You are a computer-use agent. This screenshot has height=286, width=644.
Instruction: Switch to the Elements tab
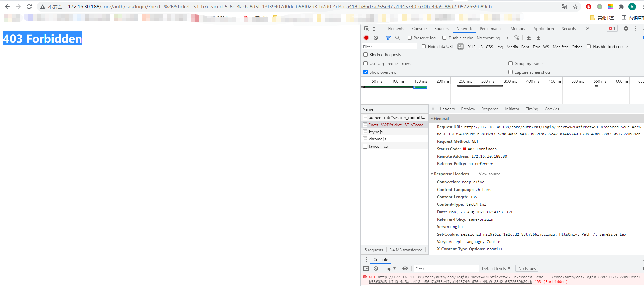[x=396, y=29]
